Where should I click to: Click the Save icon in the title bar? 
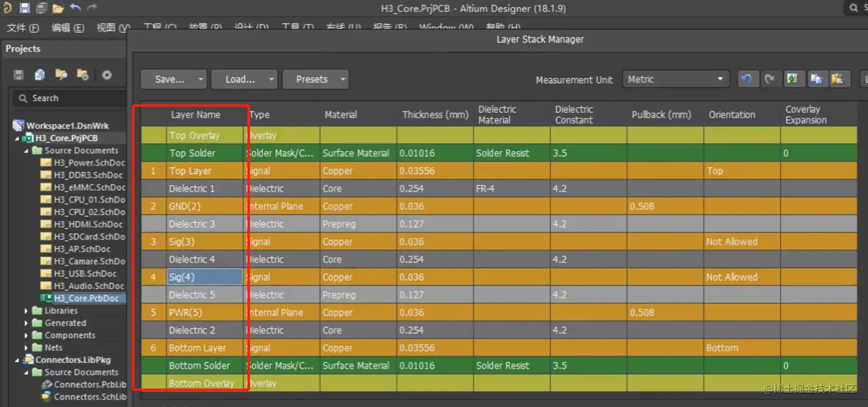(x=24, y=8)
